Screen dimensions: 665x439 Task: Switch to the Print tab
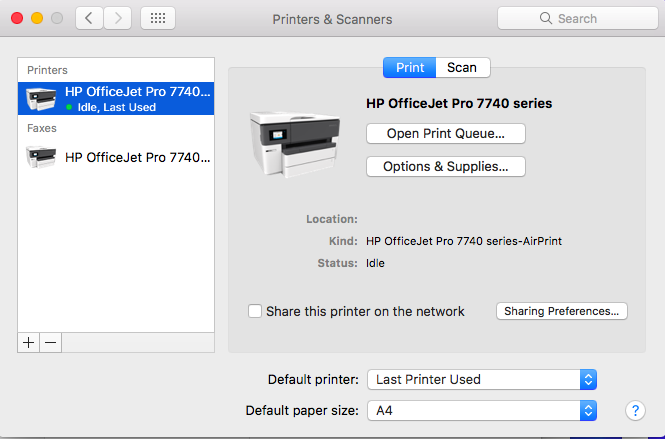(410, 67)
